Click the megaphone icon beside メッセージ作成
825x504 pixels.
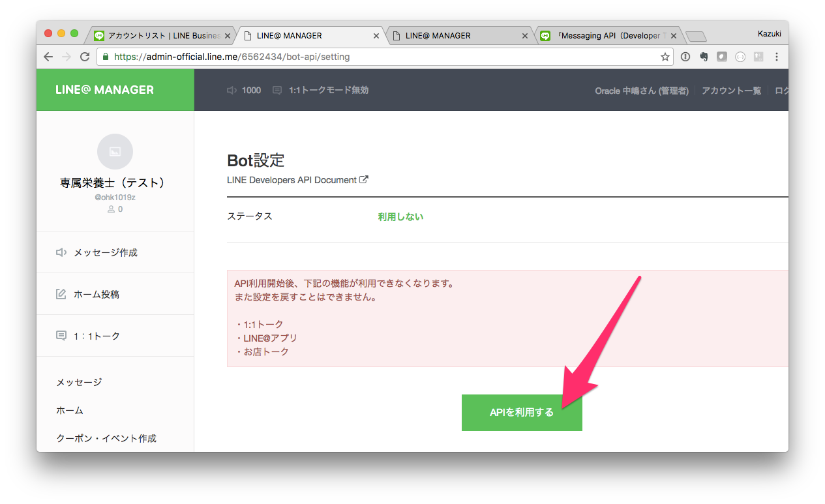pyautogui.click(x=61, y=252)
